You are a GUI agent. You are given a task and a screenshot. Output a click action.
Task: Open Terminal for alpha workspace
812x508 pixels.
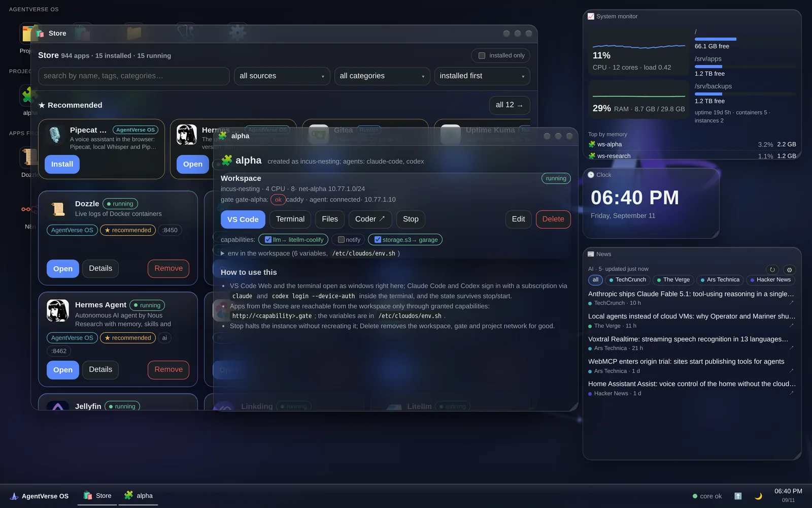(290, 219)
